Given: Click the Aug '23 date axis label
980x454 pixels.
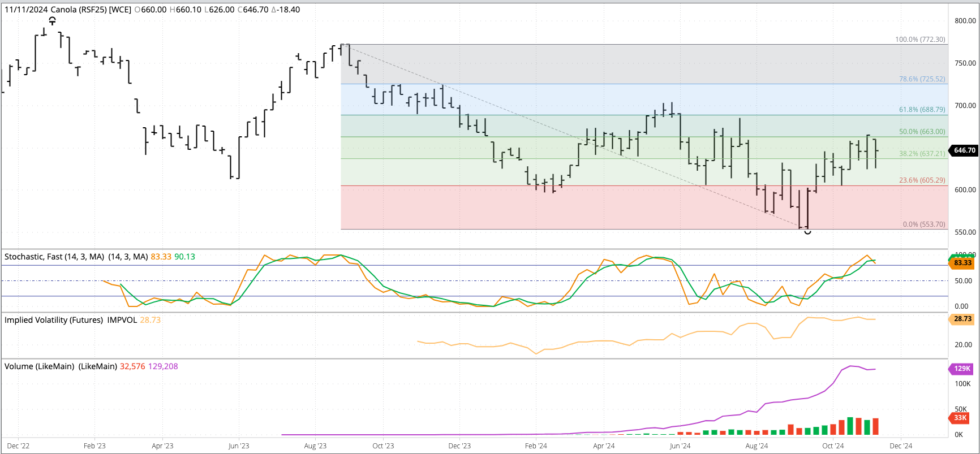Looking at the screenshot, I should (x=315, y=446).
